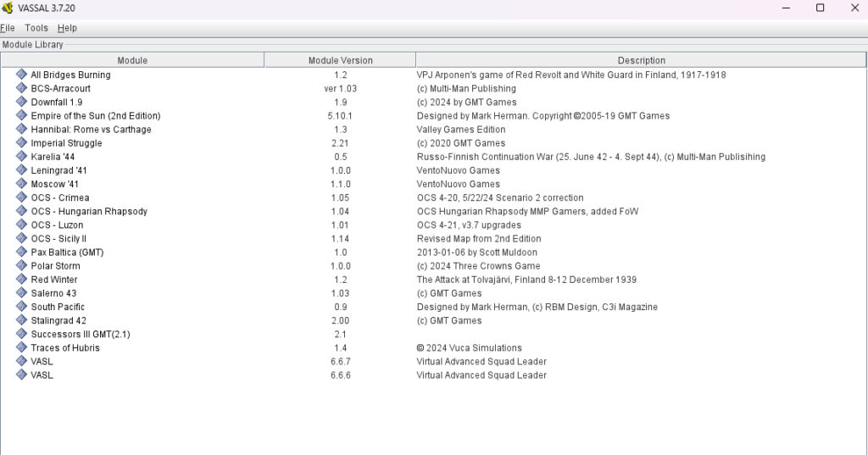This screenshot has width=868, height=455.
Task: Select the Empire of the Sun (2nd Edition) module
Action: pyautogui.click(x=95, y=115)
